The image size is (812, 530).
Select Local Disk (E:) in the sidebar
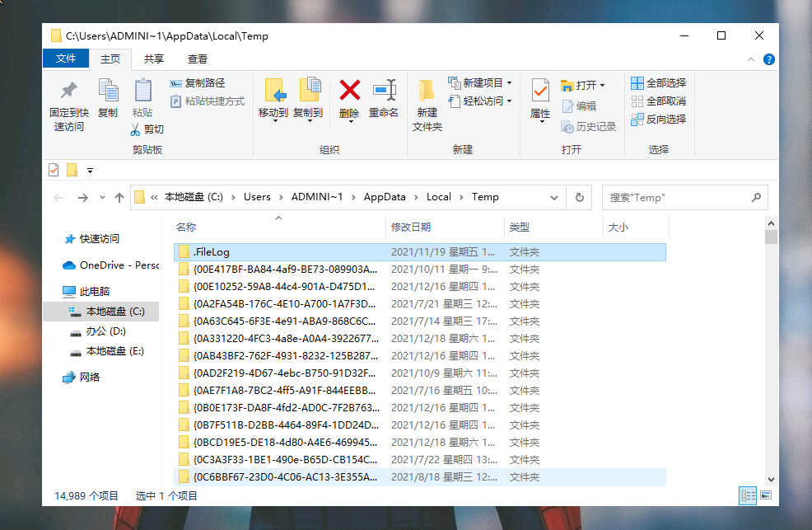(x=107, y=351)
